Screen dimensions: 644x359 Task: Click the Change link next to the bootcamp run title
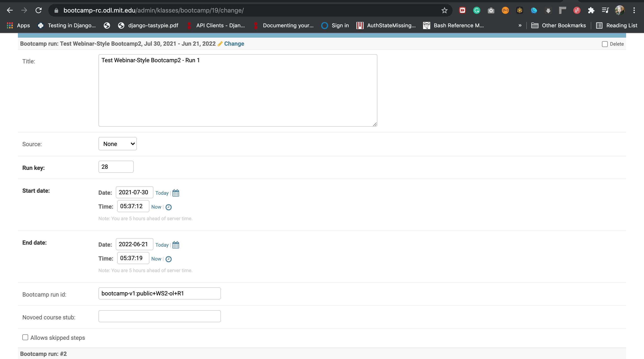pos(234,44)
